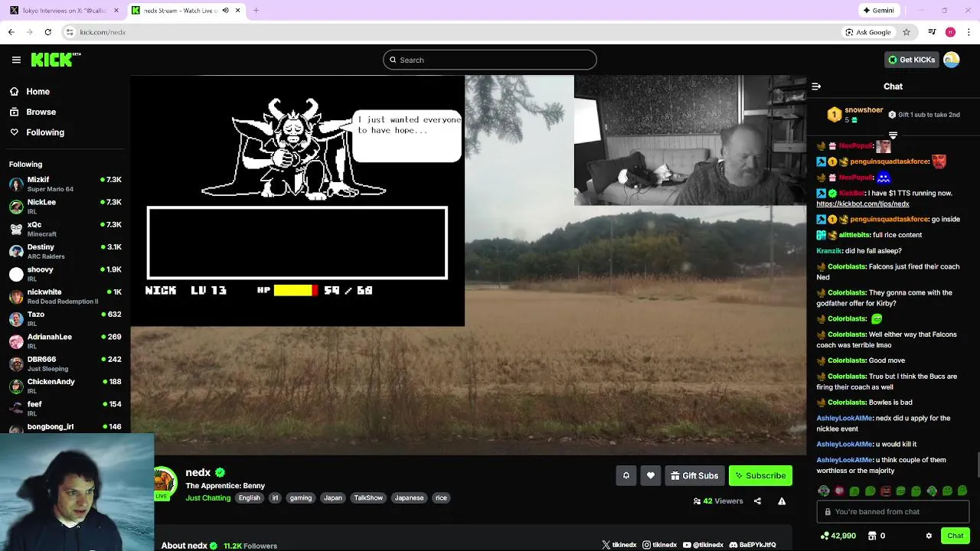Viewport: 980px width, 551px height.
Task: Share the stream via share icon
Action: 757,501
